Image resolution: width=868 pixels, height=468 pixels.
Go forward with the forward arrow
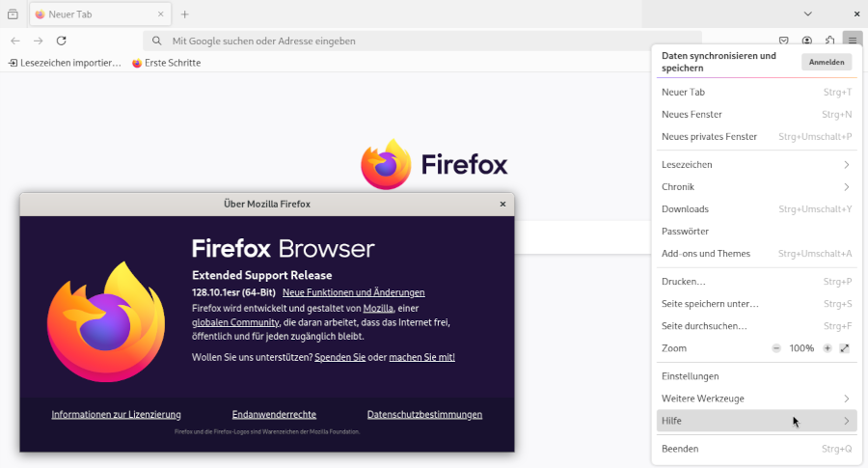[39, 41]
